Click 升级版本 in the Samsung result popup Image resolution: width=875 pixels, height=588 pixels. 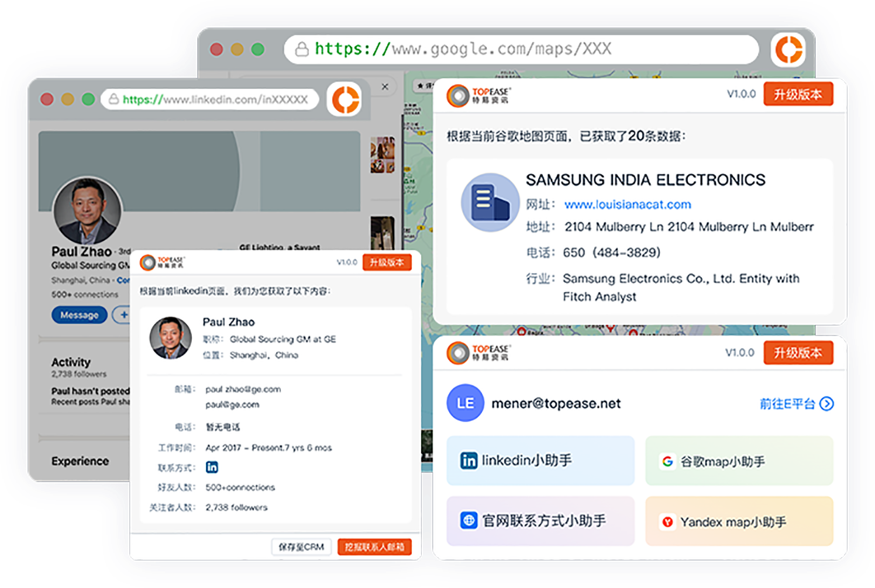click(x=798, y=94)
